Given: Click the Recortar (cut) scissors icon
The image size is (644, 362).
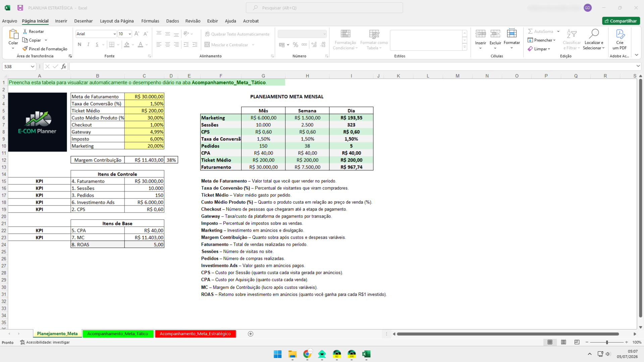Looking at the screenshot, I should [25, 31].
